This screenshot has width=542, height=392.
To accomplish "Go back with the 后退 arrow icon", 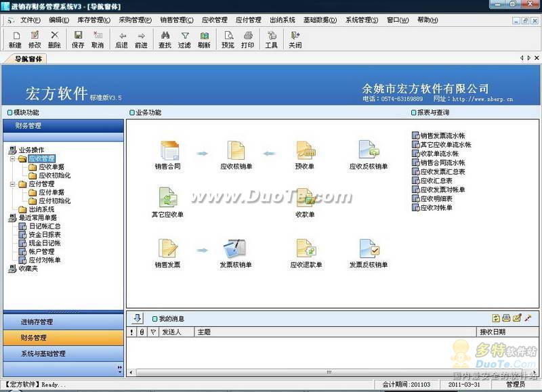I will coord(122,39).
